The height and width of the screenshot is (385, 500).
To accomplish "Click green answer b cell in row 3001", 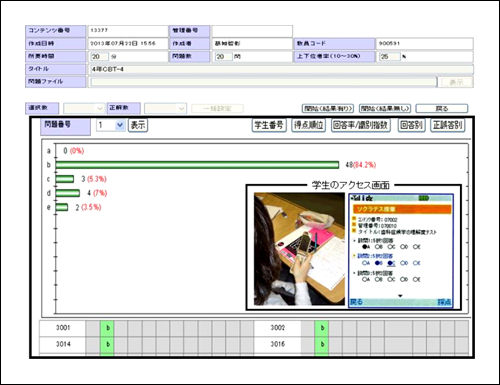I will (107, 328).
